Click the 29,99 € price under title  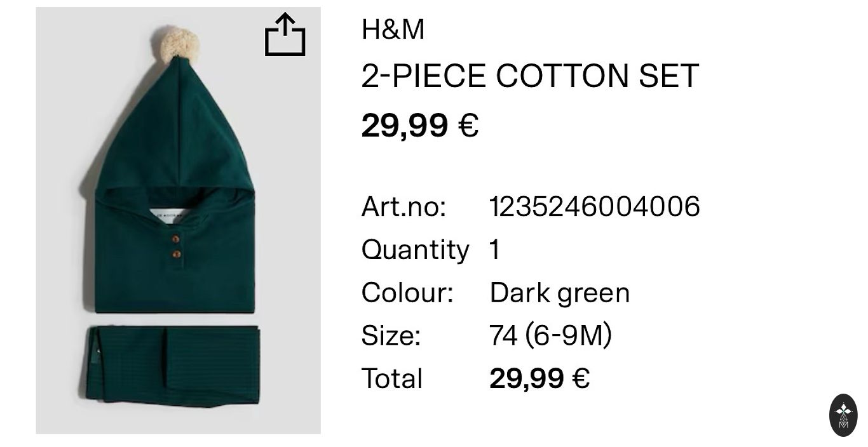(420, 125)
